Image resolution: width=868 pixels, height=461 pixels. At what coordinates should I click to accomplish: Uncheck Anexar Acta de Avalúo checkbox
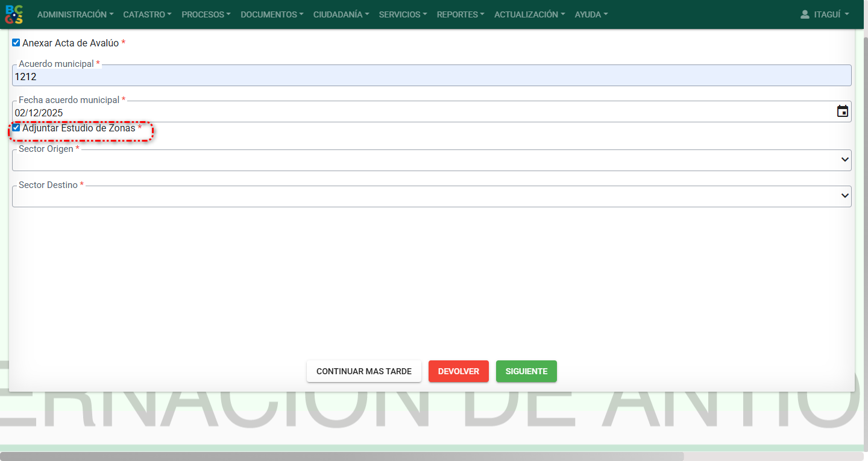(x=16, y=43)
